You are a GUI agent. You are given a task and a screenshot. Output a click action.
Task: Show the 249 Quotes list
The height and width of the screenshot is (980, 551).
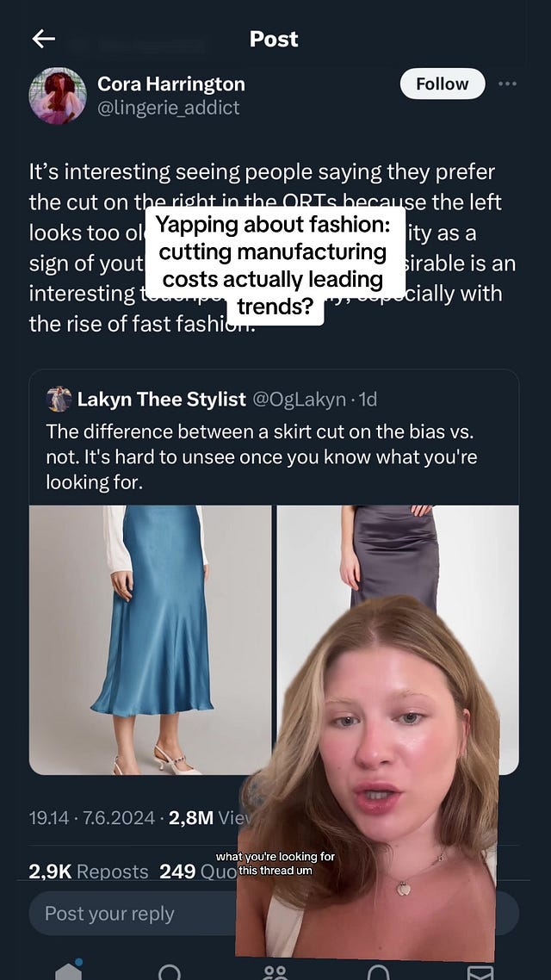pos(197,871)
